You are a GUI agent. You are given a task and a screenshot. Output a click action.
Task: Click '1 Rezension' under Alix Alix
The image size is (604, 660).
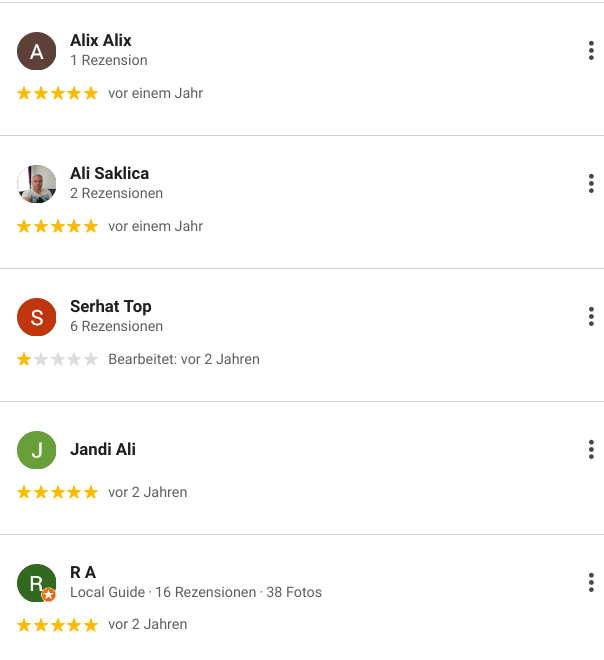click(109, 60)
